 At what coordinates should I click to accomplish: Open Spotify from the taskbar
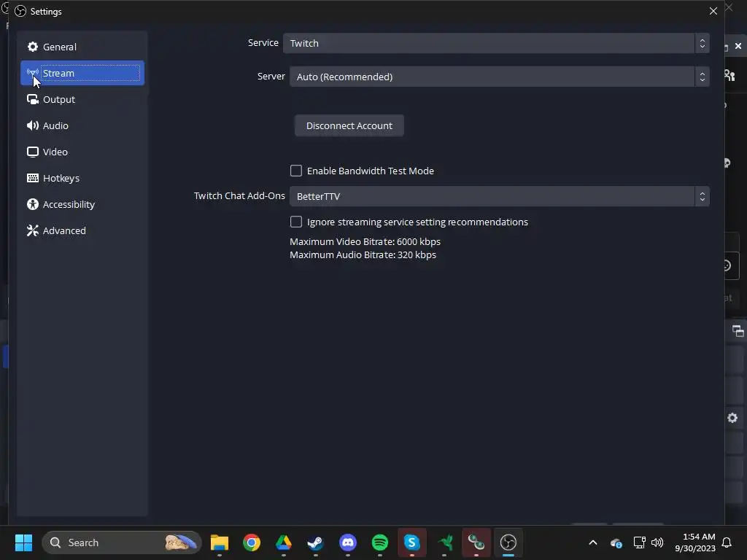pos(379,542)
